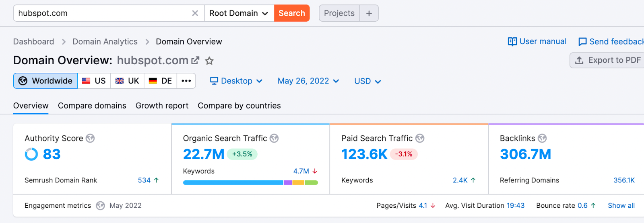Select DE country database
The image size is (644, 223).
[x=161, y=81]
